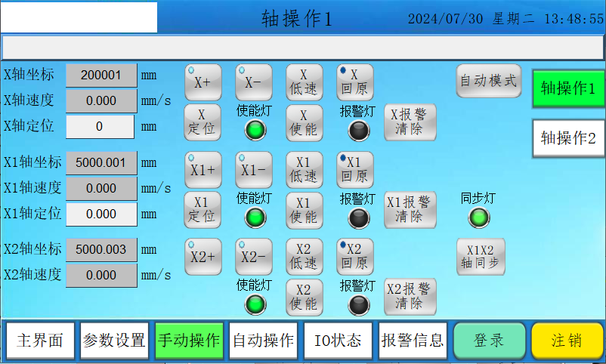Click the X axis alarm indicator lamp
Screen dimensions: 606x364
[x=359, y=131]
